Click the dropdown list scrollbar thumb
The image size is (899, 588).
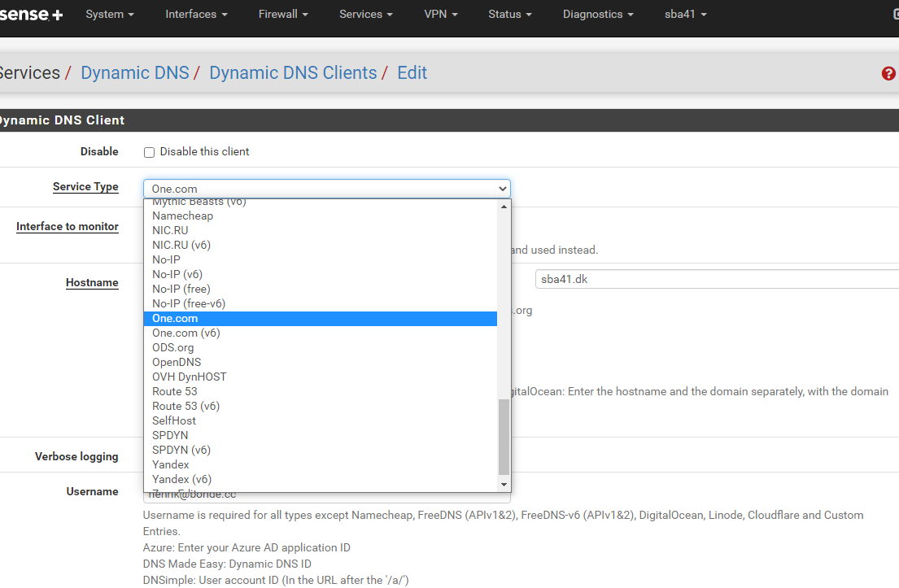[504, 438]
